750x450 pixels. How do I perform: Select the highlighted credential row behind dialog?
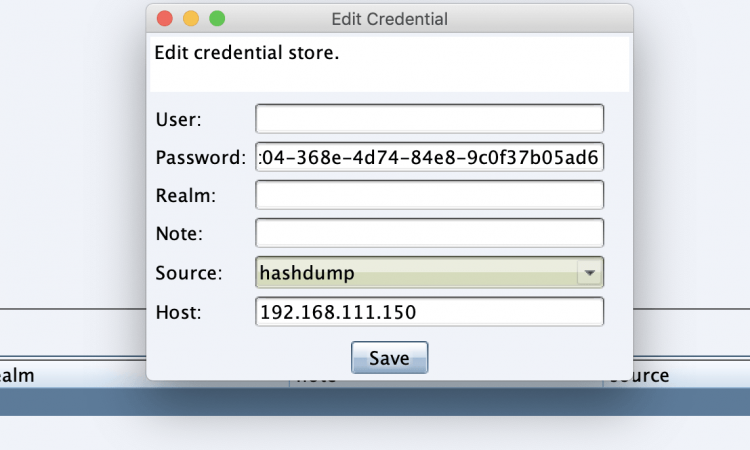[375, 402]
